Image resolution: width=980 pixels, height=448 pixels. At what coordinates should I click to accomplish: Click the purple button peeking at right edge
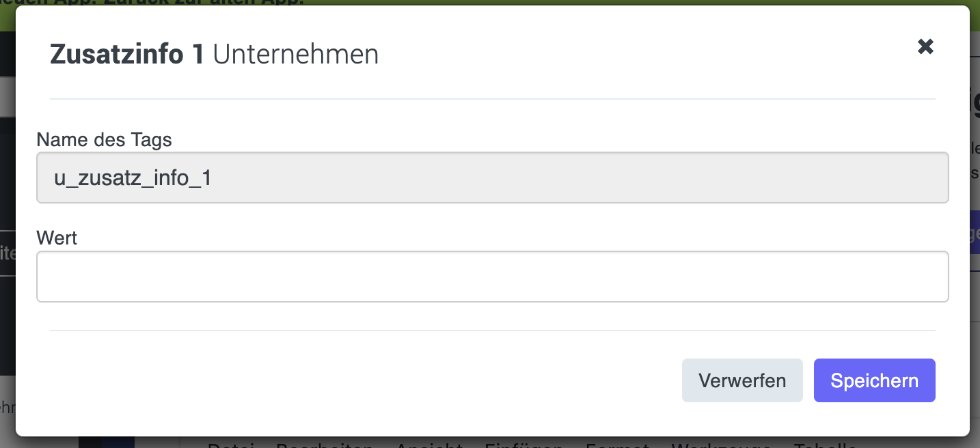pos(975,232)
